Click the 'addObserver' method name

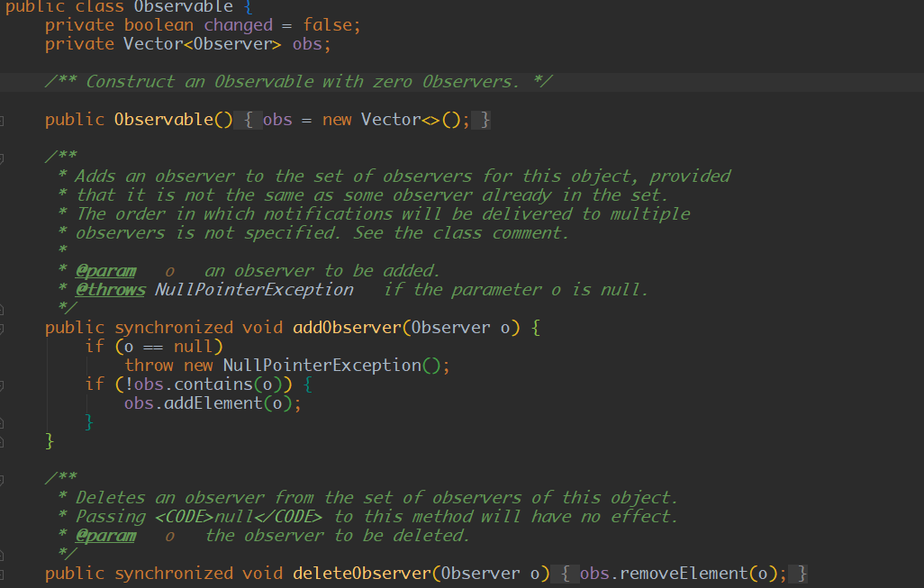pyautogui.click(x=347, y=328)
